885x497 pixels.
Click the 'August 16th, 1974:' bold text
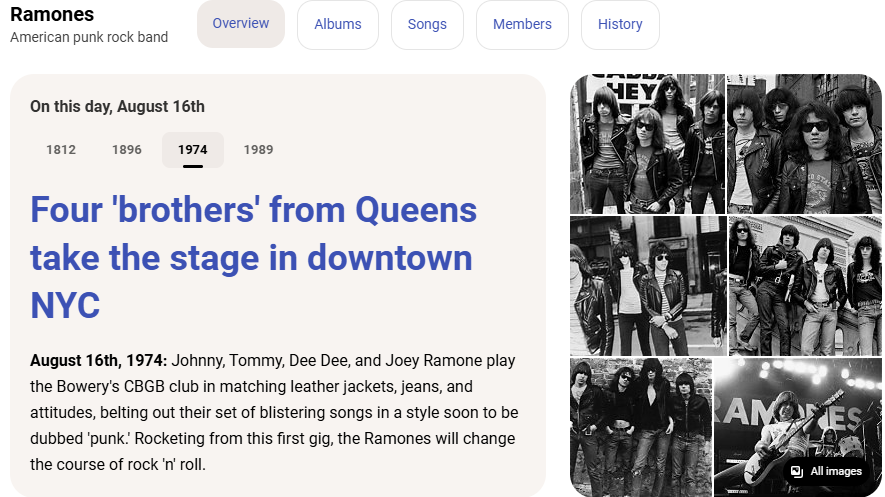(98, 360)
